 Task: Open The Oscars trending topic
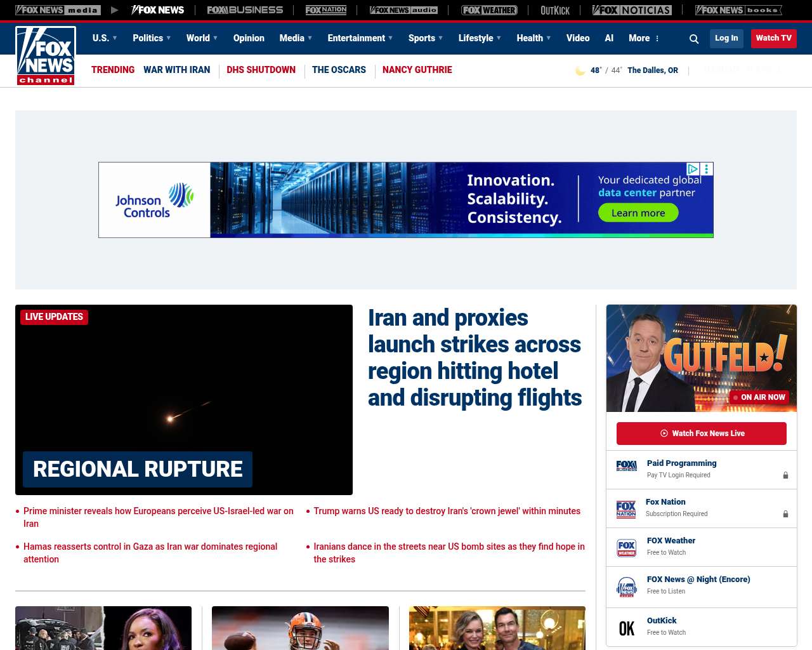point(339,70)
